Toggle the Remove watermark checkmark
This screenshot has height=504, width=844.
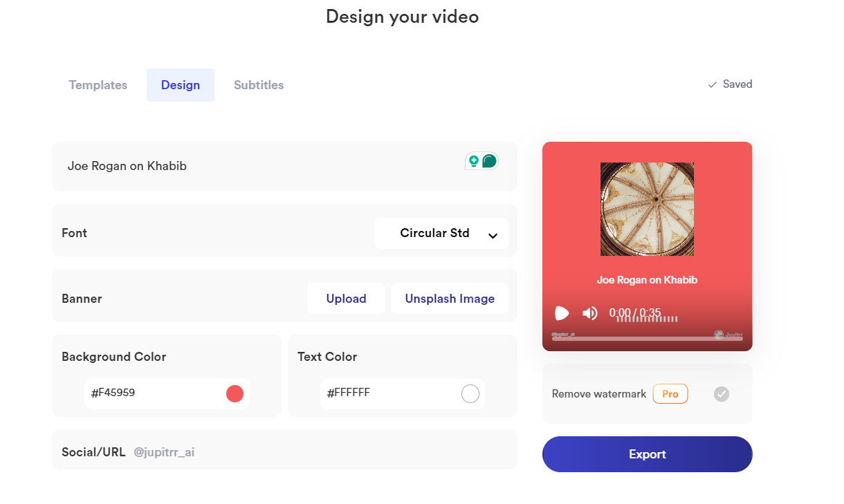(x=722, y=394)
